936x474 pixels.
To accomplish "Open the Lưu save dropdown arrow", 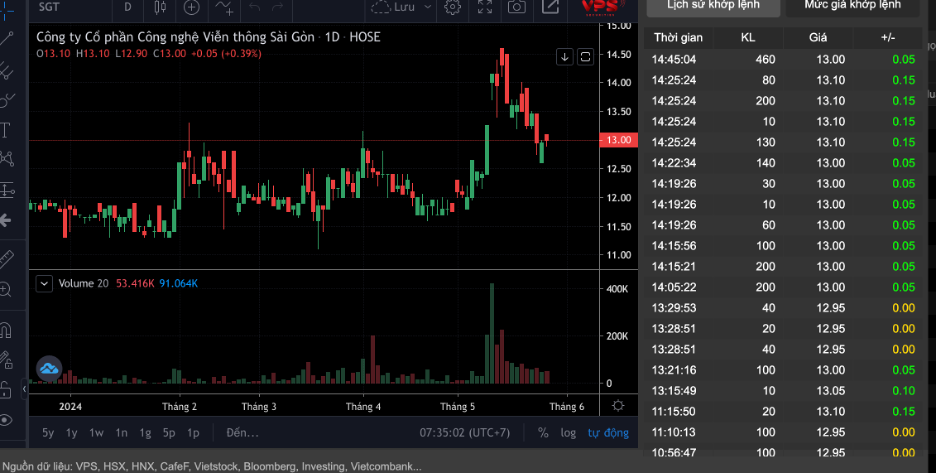I will (x=427, y=7).
